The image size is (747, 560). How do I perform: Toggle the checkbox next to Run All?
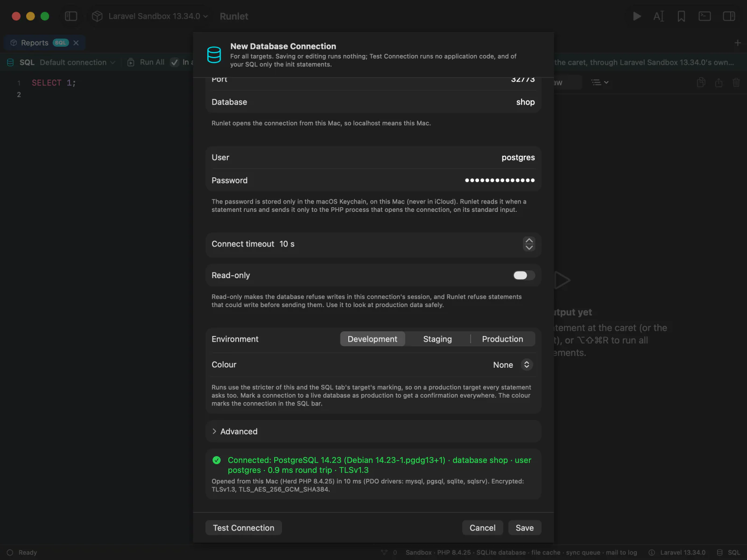coord(175,63)
